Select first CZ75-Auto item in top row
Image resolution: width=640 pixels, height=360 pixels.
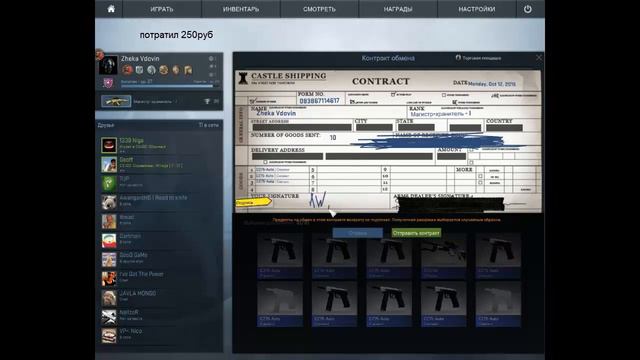tap(280, 256)
